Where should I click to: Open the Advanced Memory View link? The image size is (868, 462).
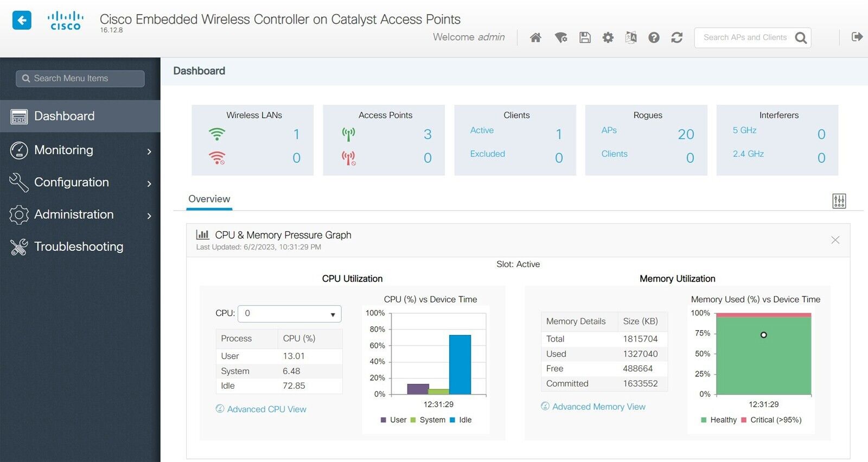(598, 407)
